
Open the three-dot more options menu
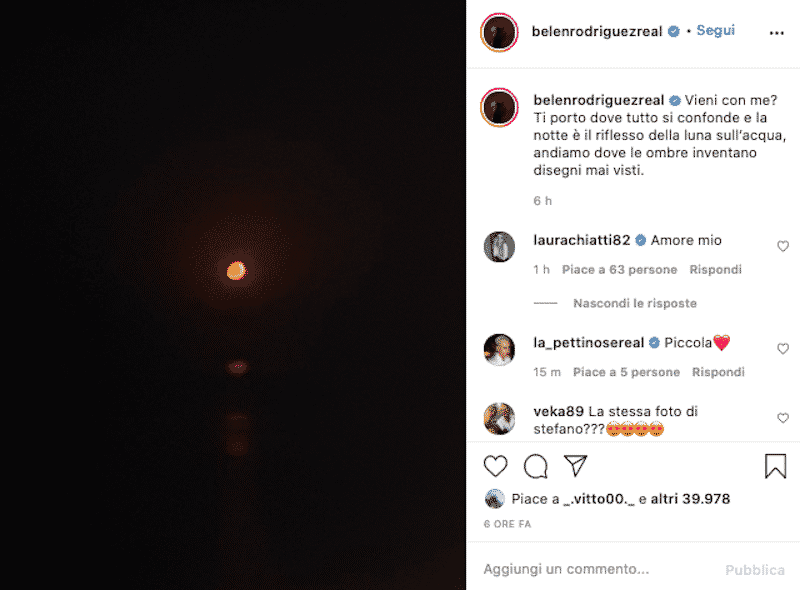coord(777,32)
